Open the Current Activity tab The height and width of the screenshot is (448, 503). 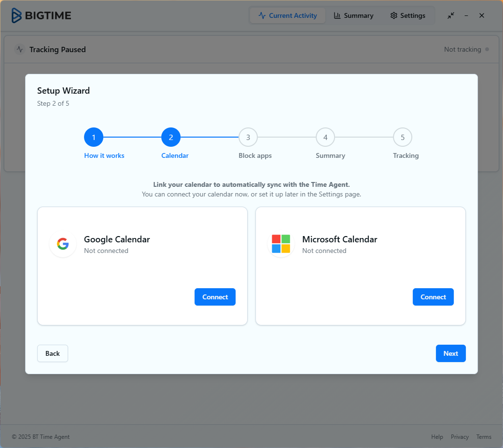pyautogui.click(x=288, y=15)
